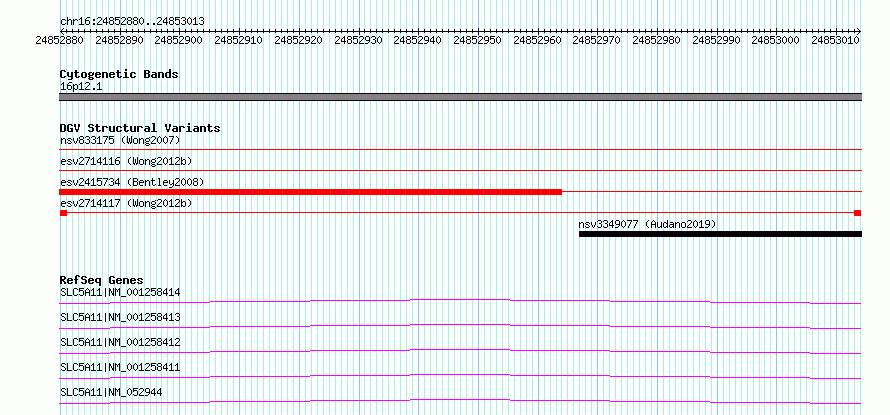Open the DGV Structural Variants track title
The height and width of the screenshot is (415, 890).
[x=140, y=128]
